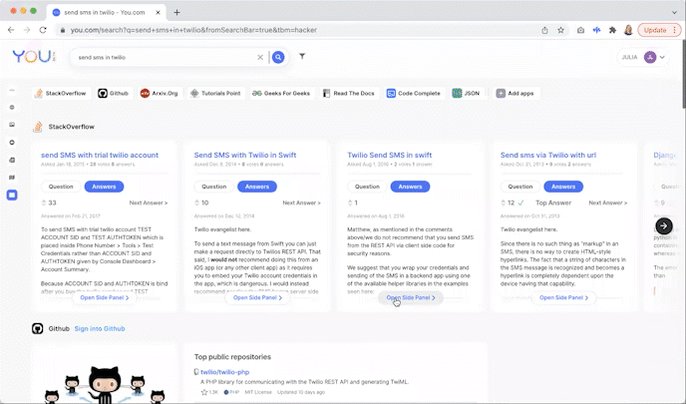686x404 pixels.
Task: Open Side Panel for 'Twilio Send SMS in swift' card
Action: coord(411,298)
